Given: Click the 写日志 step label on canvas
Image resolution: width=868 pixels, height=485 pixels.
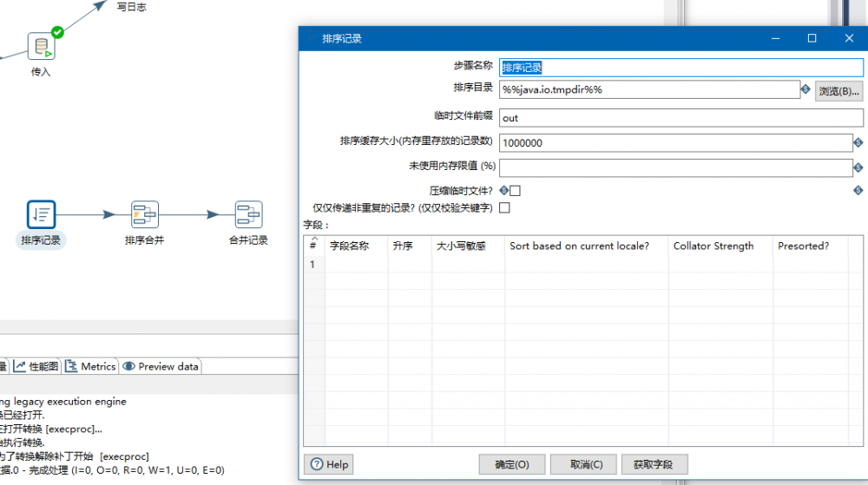Looking at the screenshot, I should 132,7.
